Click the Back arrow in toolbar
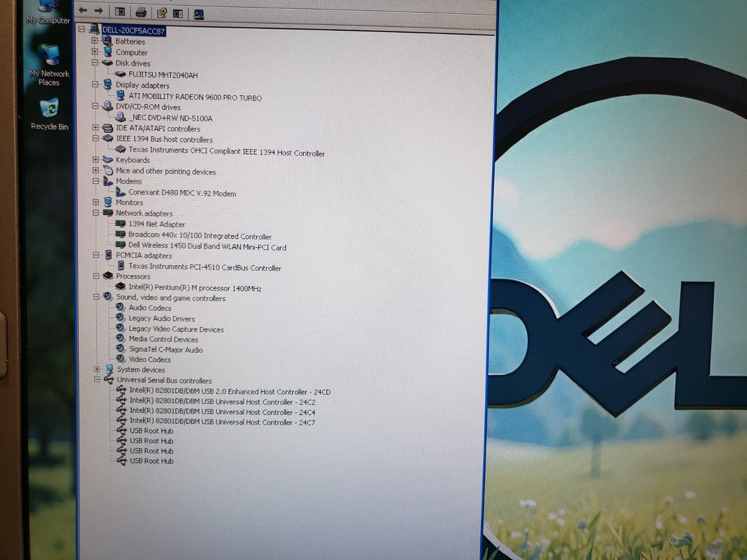 coord(83,10)
